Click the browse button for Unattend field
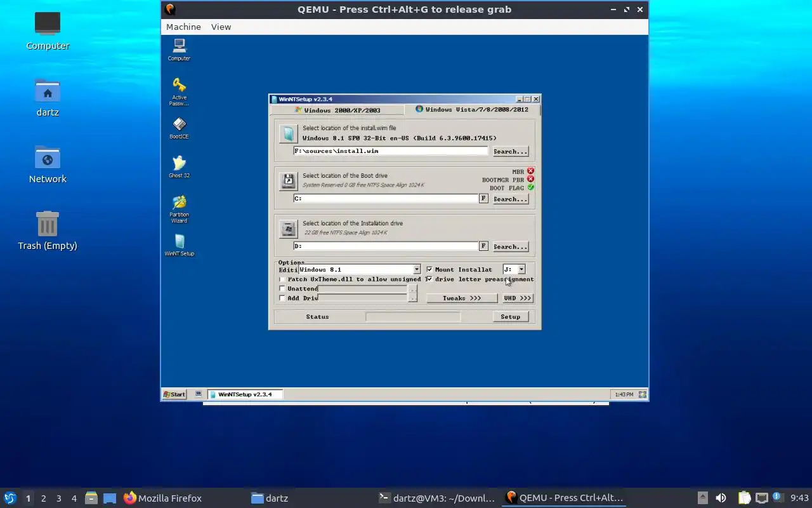812x508 pixels. point(413,289)
